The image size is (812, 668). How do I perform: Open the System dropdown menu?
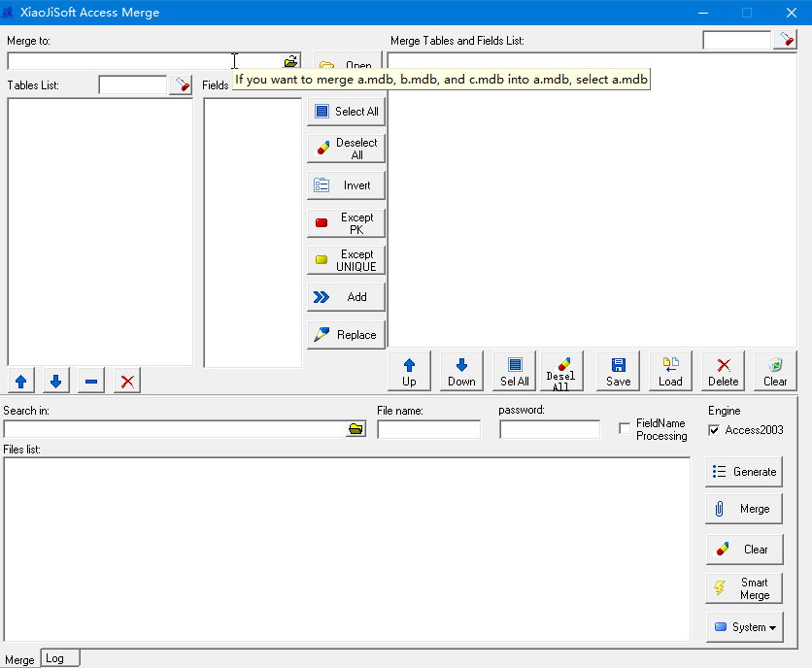(x=744, y=627)
